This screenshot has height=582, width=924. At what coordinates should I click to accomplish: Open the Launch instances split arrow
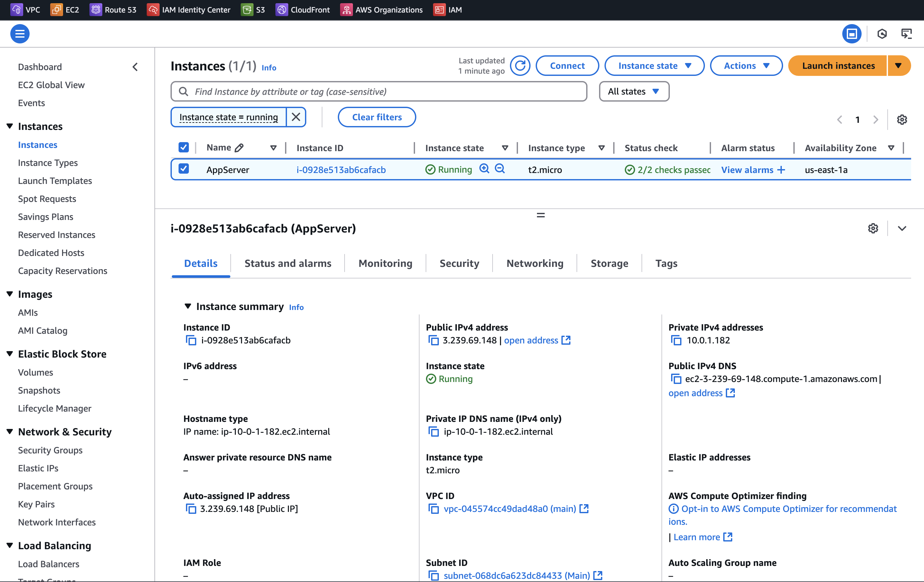pyautogui.click(x=898, y=66)
